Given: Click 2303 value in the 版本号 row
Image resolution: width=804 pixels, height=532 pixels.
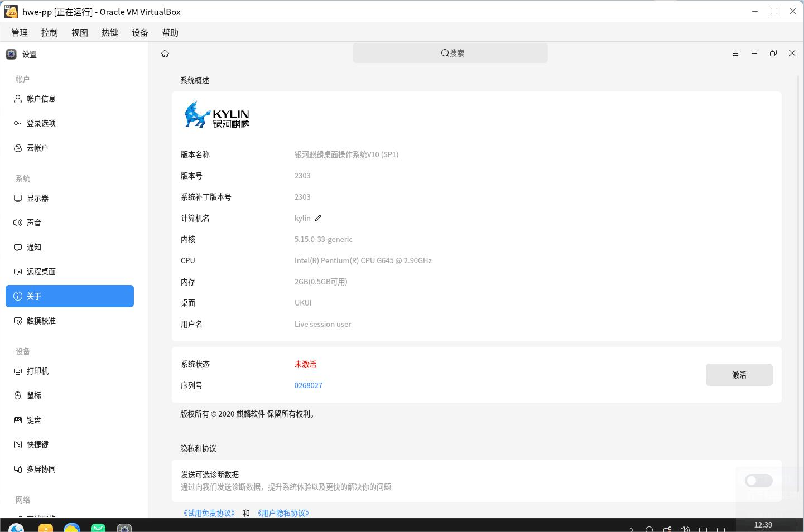Looking at the screenshot, I should (302, 176).
